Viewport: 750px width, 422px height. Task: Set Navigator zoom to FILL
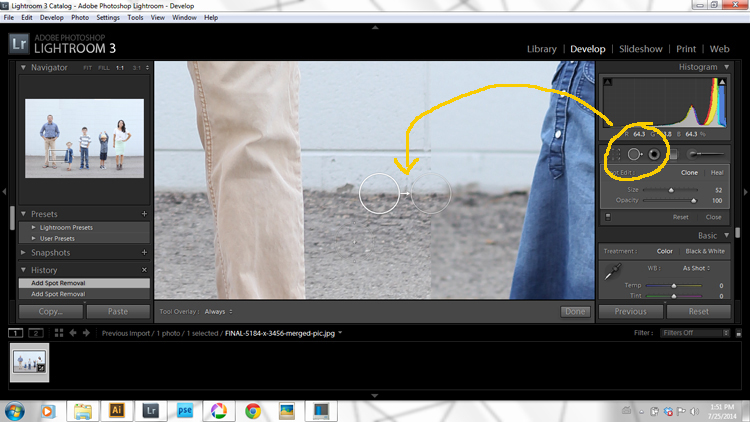tap(103, 68)
